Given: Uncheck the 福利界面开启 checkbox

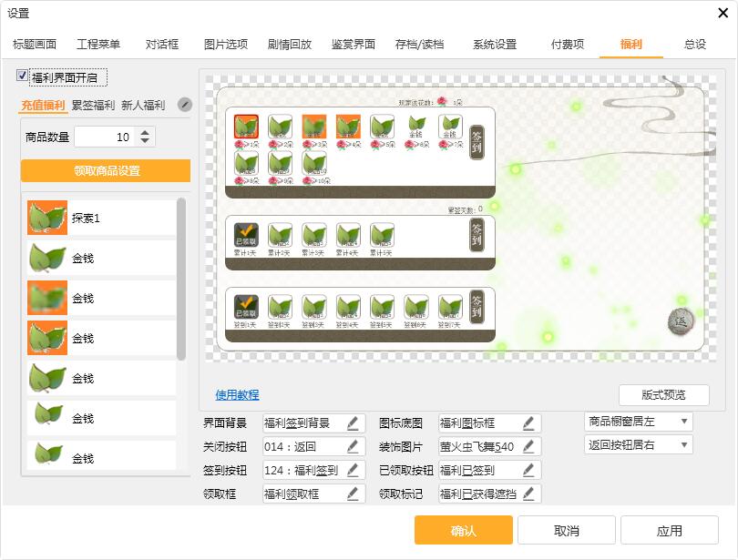Looking at the screenshot, I should click(23, 76).
